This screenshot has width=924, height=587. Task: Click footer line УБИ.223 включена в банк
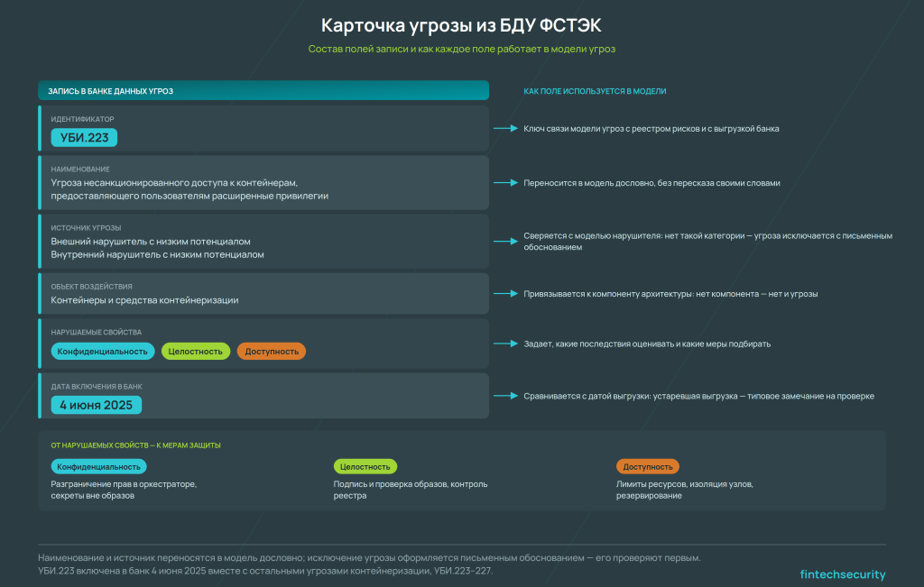(x=266, y=571)
